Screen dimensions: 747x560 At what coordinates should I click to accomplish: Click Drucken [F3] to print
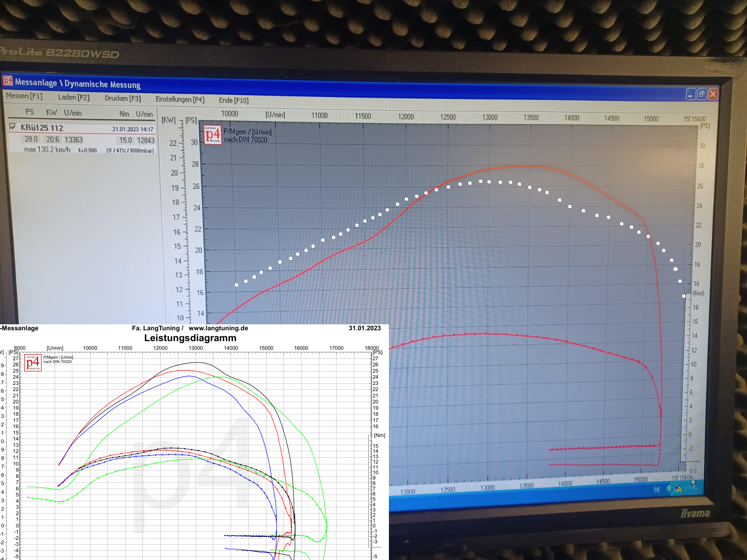pyautogui.click(x=122, y=98)
